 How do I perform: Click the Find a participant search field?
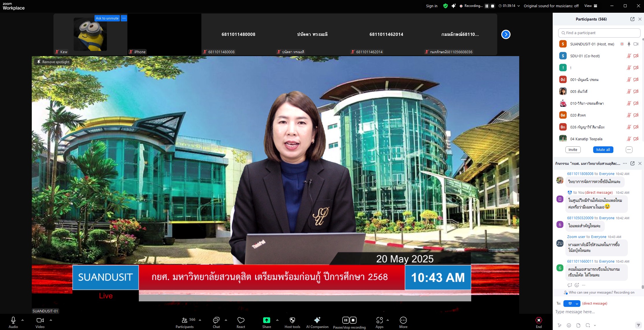(599, 33)
